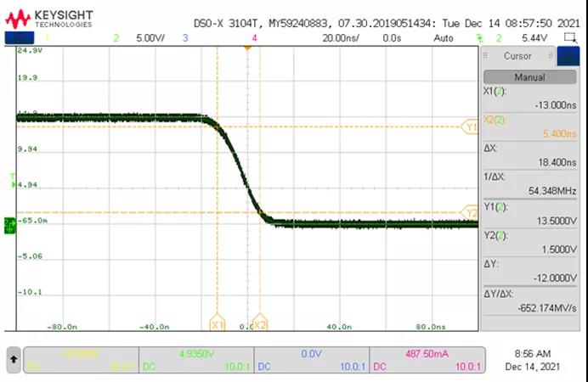The image size is (588, 382).
Task: Select the X1 cursor marker
Action: tap(217, 324)
